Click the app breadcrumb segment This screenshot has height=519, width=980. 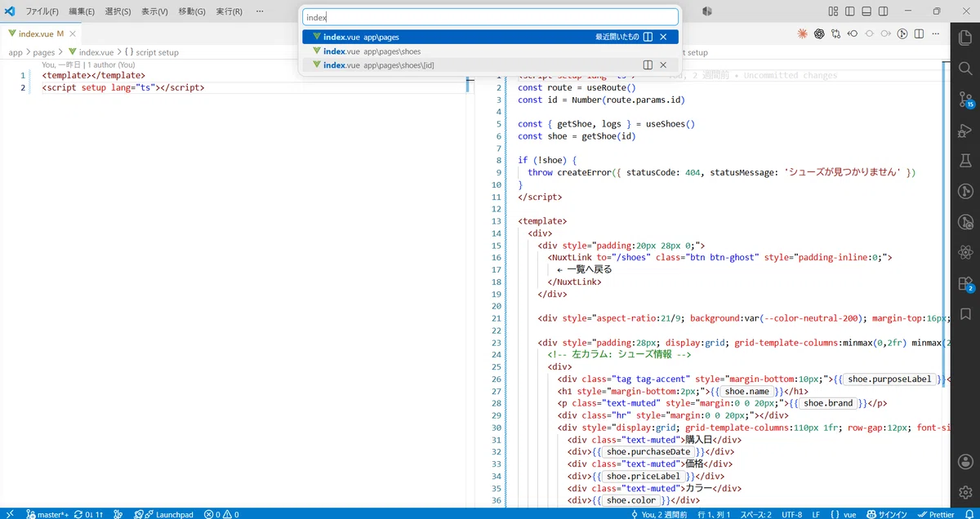16,52
